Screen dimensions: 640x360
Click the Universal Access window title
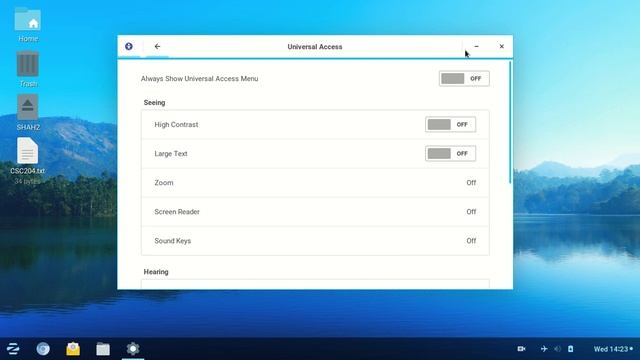315,47
